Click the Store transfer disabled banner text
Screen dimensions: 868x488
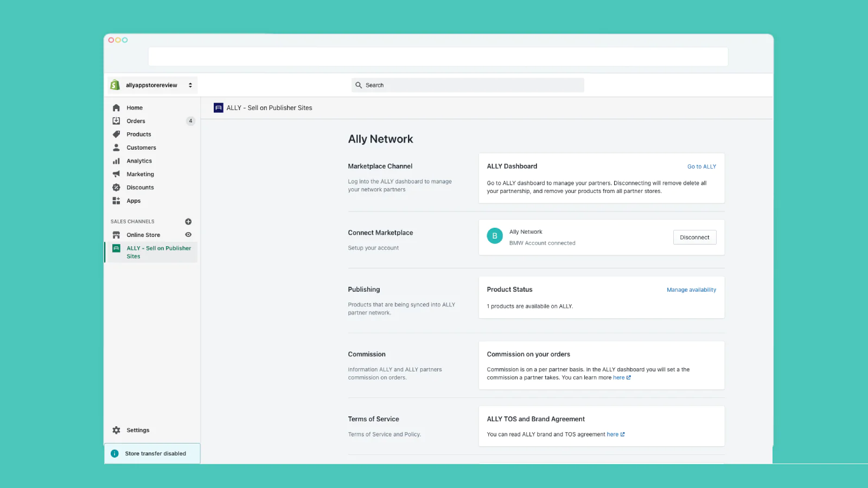(x=155, y=453)
